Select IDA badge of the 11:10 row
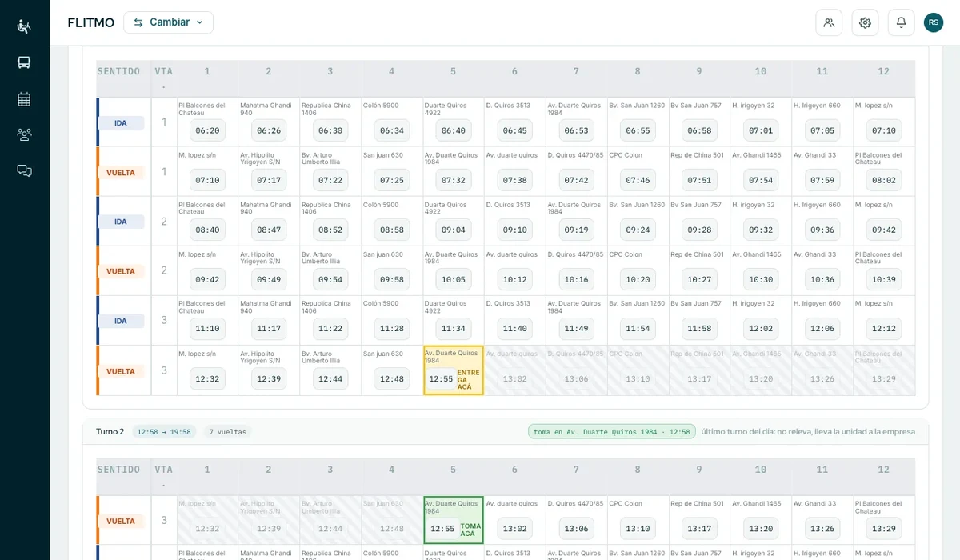Image resolution: width=960 pixels, height=560 pixels. [x=121, y=321]
